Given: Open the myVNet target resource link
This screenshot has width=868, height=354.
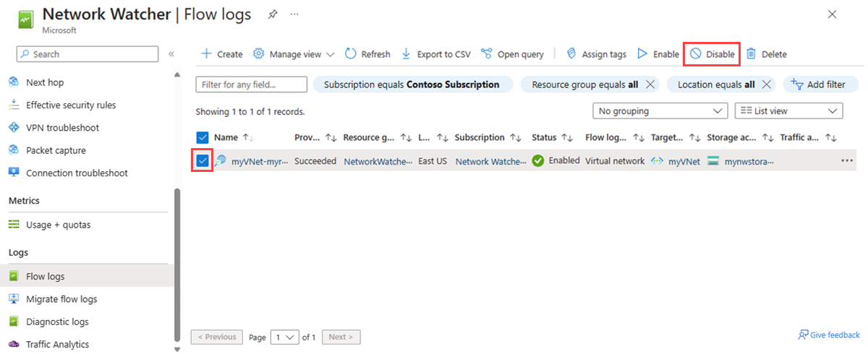Looking at the screenshot, I should point(684,161).
